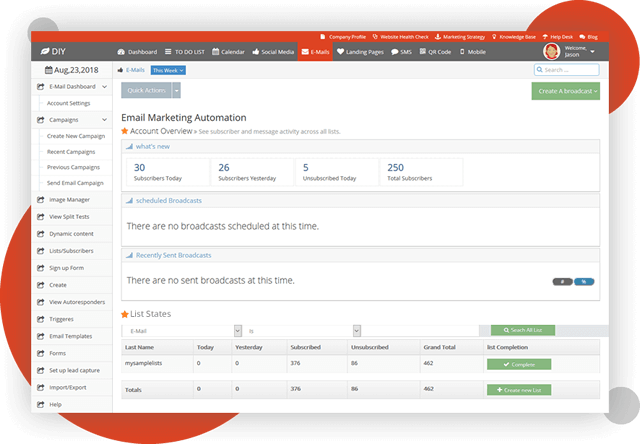Click the Image Manager sidebar icon

click(x=40, y=200)
